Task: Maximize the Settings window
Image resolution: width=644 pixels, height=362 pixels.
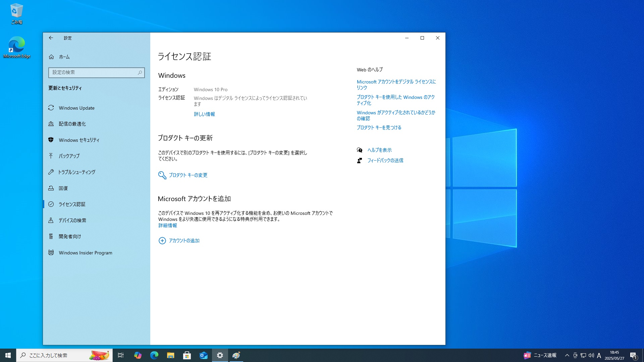Action: (x=422, y=38)
